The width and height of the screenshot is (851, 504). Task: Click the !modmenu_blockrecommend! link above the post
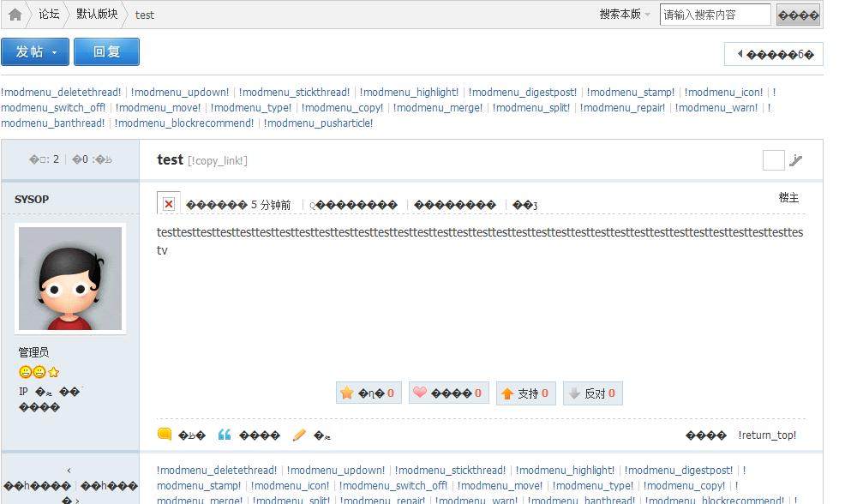point(184,123)
